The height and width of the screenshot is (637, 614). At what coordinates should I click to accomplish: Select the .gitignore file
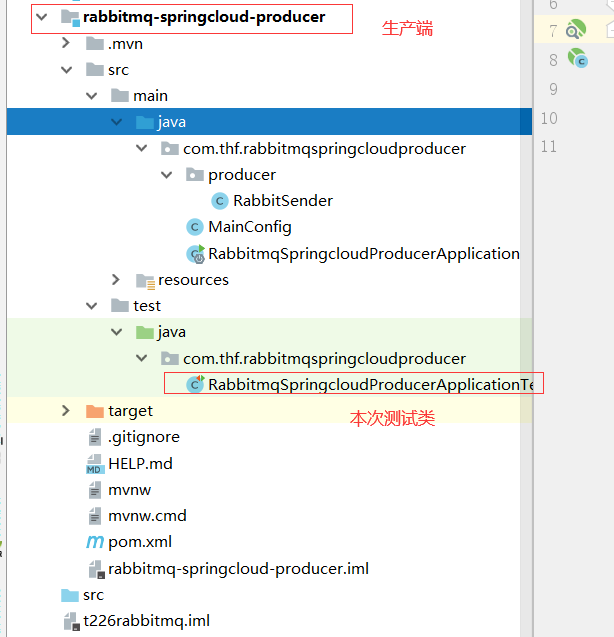[x=144, y=438]
